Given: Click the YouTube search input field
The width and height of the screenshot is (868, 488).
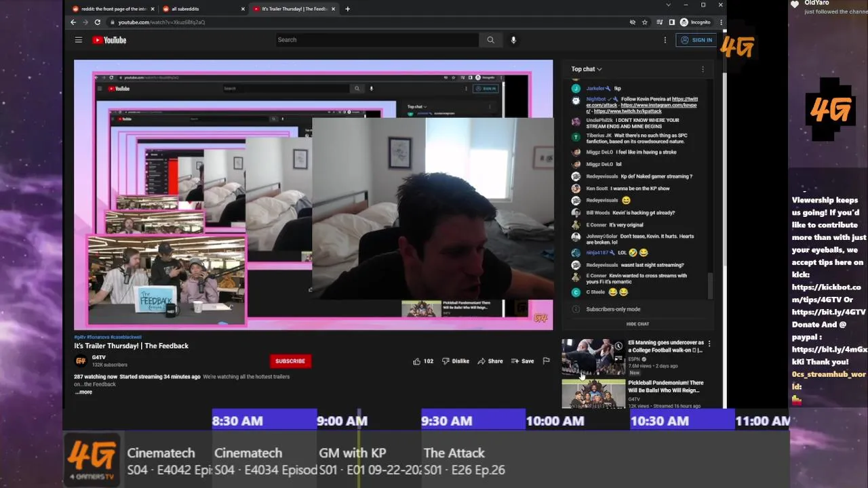Looking at the screenshot, I should coord(377,40).
